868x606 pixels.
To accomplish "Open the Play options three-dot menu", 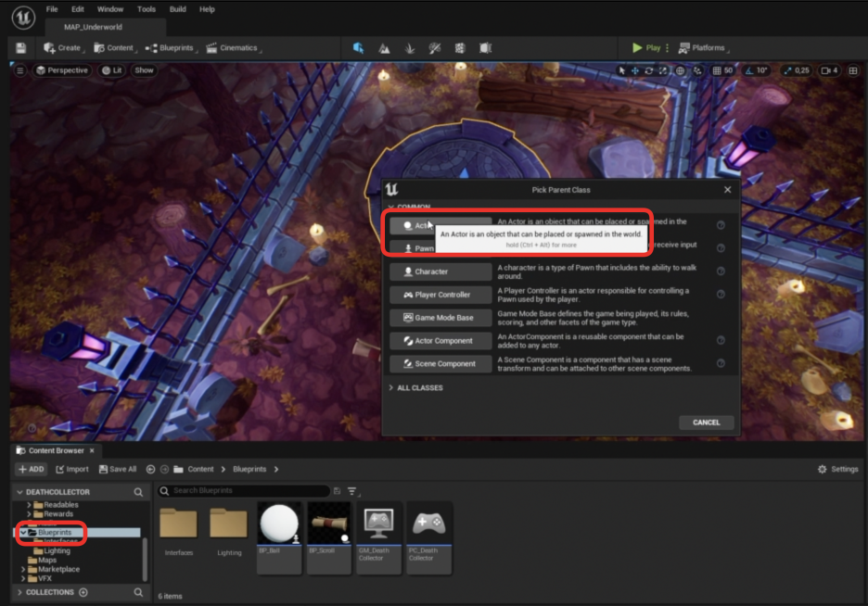I will (667, 48).
